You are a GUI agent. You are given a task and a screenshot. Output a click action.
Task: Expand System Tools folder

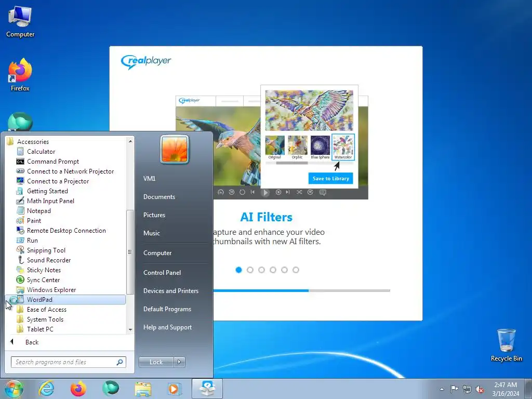[45, 319]
